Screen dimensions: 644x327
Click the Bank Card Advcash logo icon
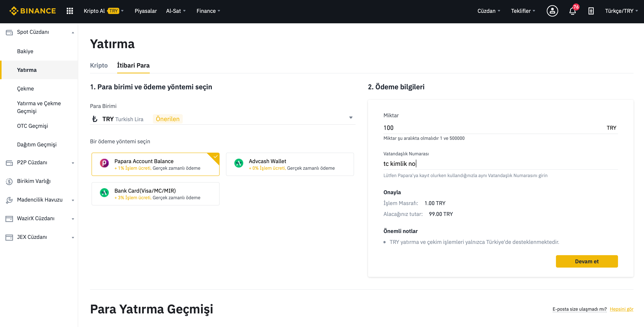tap(104, 193)
